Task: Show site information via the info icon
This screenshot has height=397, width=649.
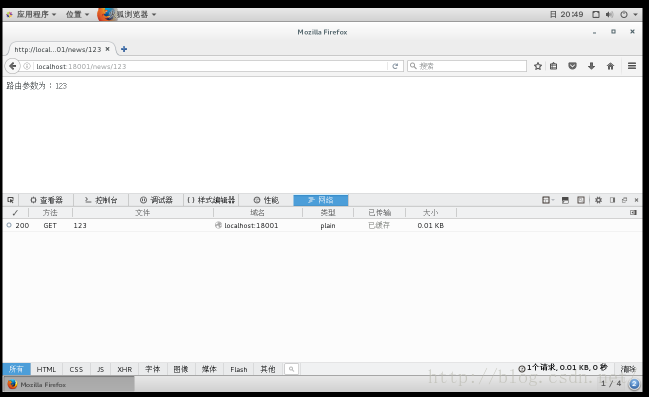Action: pos(27,66)
